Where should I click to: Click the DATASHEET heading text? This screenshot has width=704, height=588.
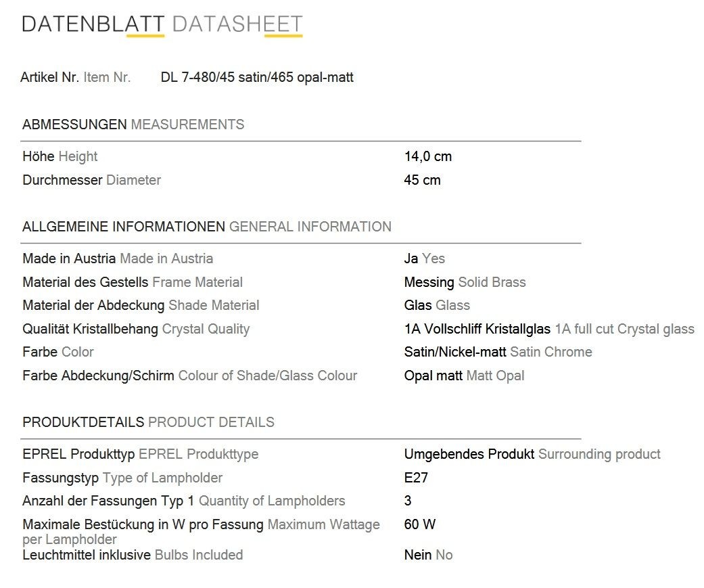click(x=237, y=24)
